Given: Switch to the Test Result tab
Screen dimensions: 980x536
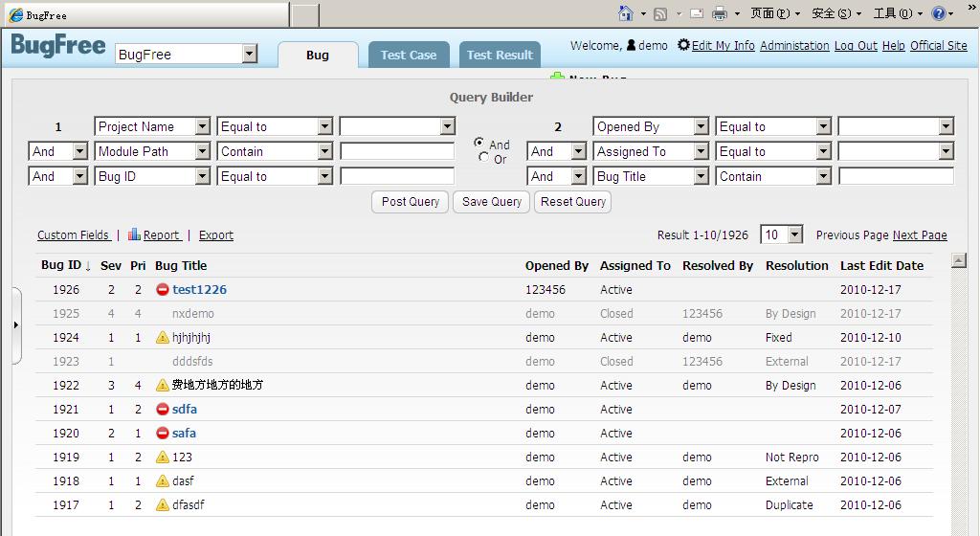Looking at the screenshot, I should (500, 55).
